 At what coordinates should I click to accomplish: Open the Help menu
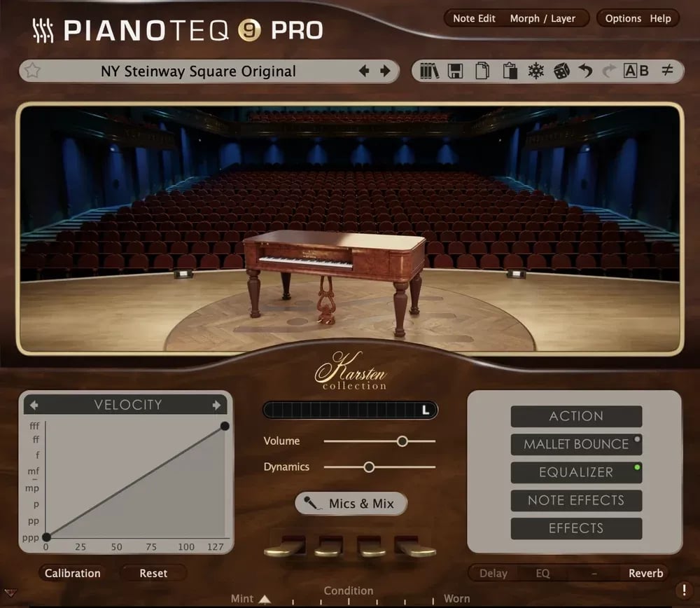(x=660, y=18)
